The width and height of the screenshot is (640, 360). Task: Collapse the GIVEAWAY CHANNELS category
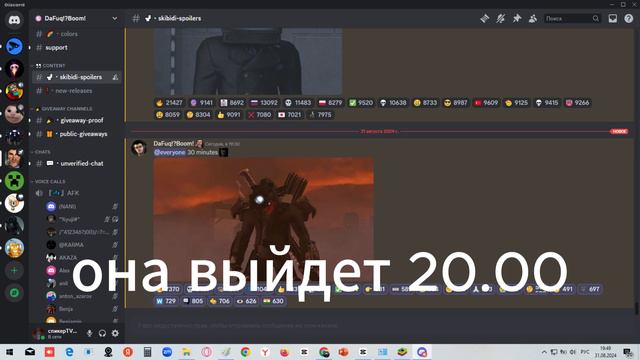64,109
